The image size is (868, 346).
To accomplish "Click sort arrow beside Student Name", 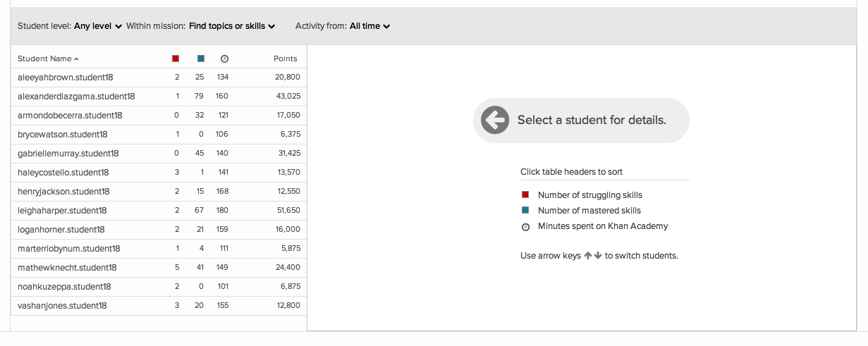I will click(x=76, y=59).
